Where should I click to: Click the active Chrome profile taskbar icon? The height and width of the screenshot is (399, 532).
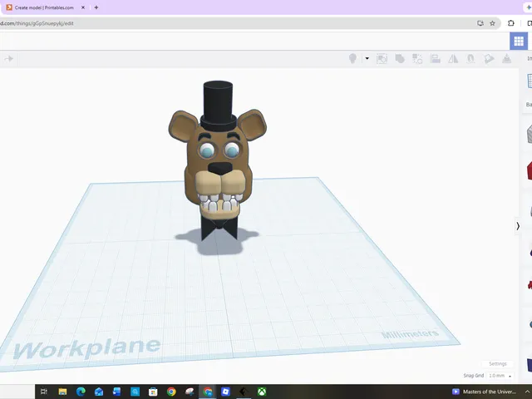pos(208,392)
